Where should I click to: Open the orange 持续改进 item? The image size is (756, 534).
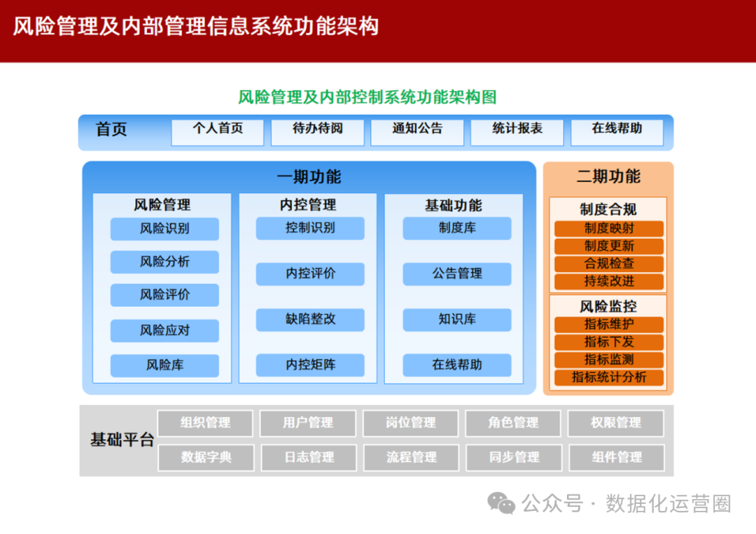609,281
